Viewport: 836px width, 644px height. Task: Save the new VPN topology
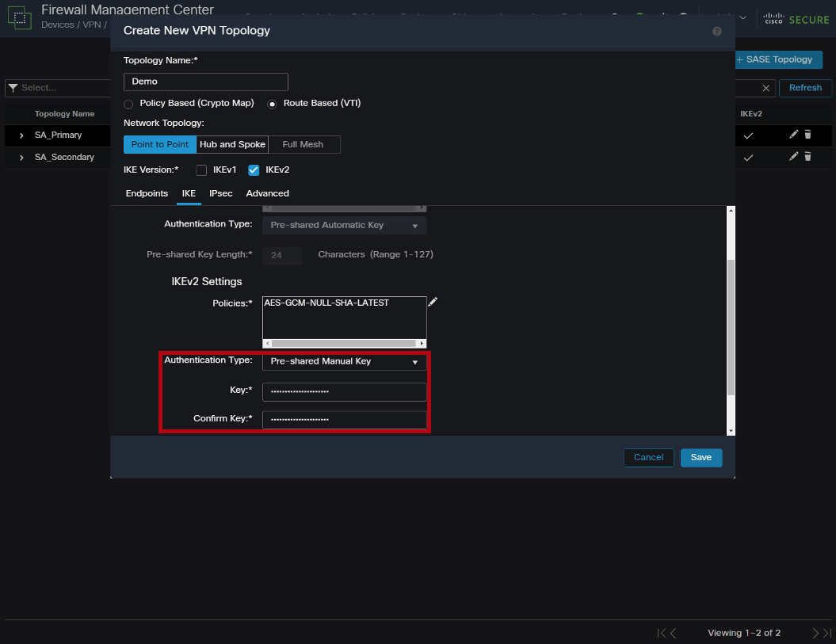coord(700,457)
